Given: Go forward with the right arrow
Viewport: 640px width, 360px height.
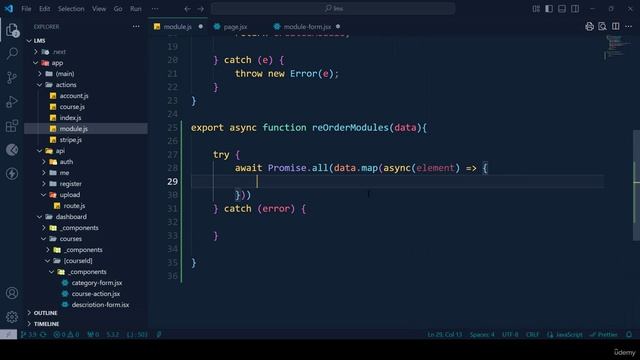Looking at the screenshot, I should [200, 9].
